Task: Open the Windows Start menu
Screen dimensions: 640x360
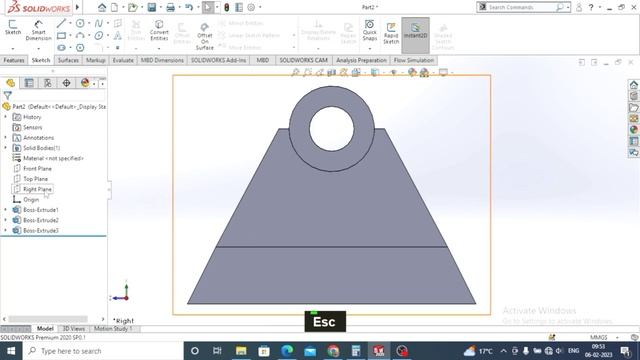Action: (11, 351)
